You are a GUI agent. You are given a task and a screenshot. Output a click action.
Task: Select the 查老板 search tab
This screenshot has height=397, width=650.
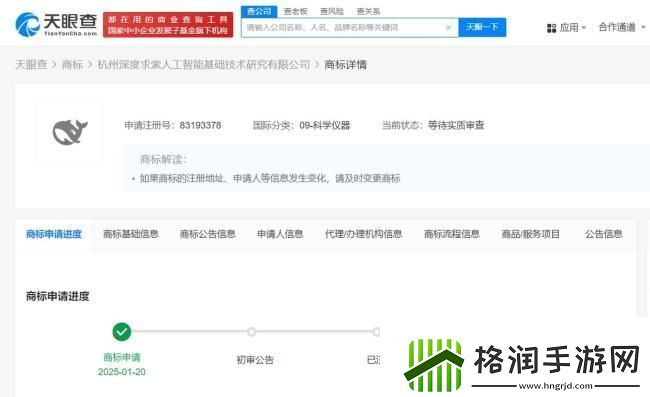pyautogui.click(x=295, y=12)
